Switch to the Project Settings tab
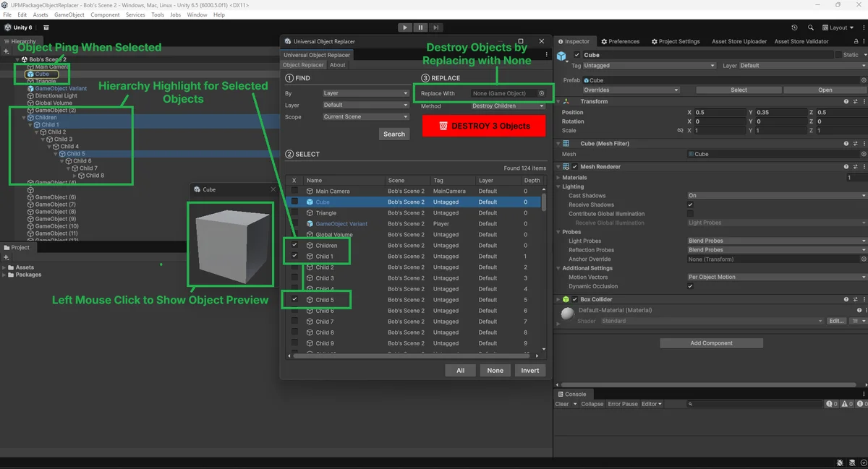The image size is (868, 469). point(675,41)
